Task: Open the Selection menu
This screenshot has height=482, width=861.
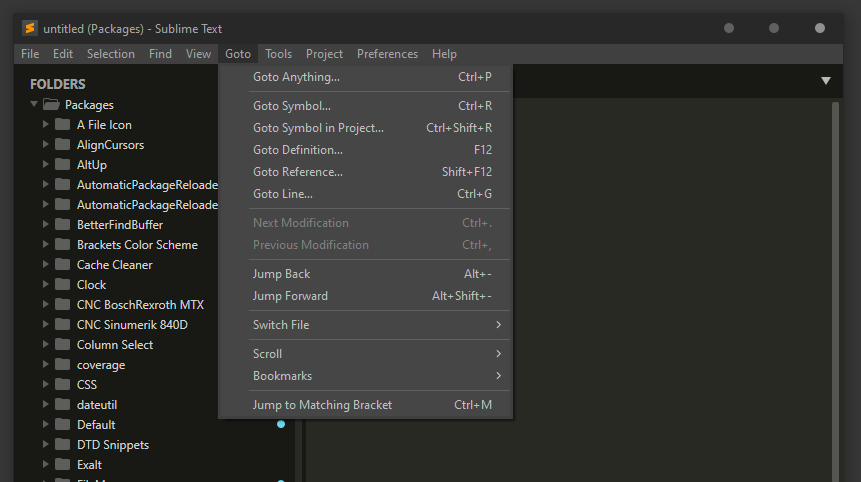Action: coord(110,54)
